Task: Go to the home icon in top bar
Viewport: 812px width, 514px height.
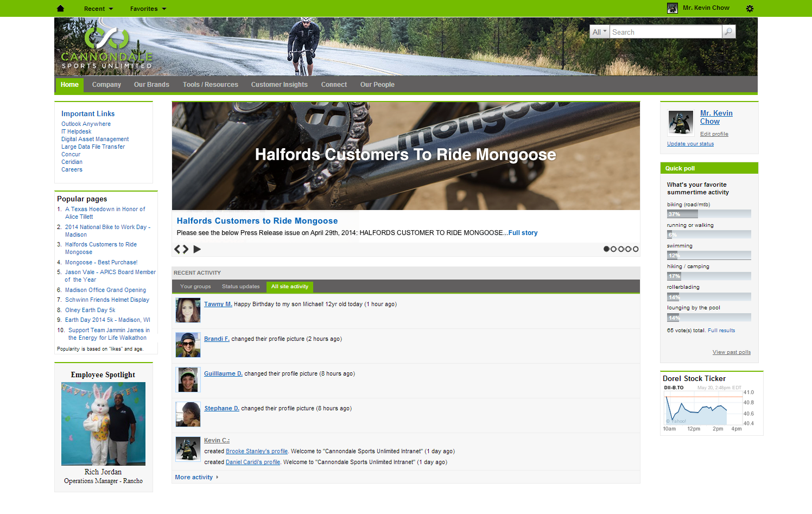Action: (60, 9)
